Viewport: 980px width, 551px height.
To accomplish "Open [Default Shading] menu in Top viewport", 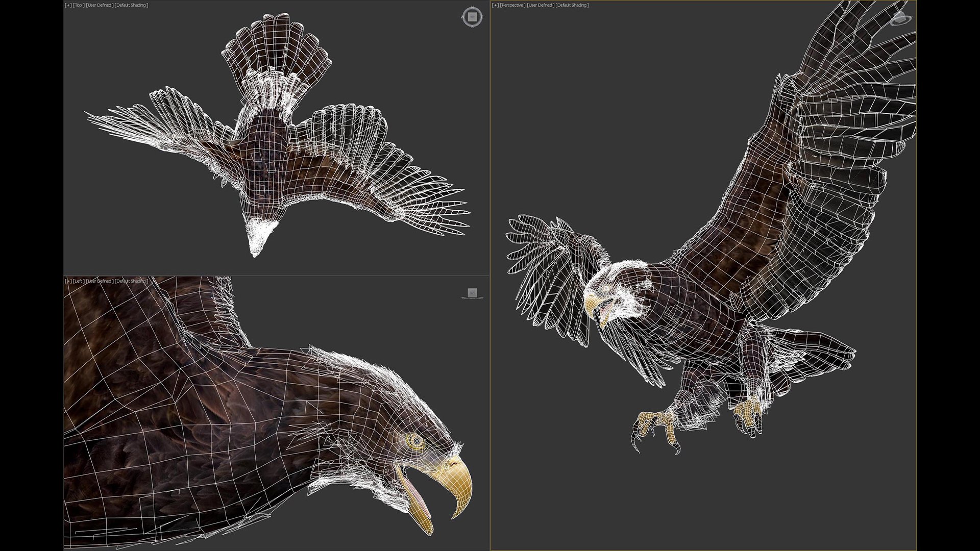I will (x=131, y=5).
